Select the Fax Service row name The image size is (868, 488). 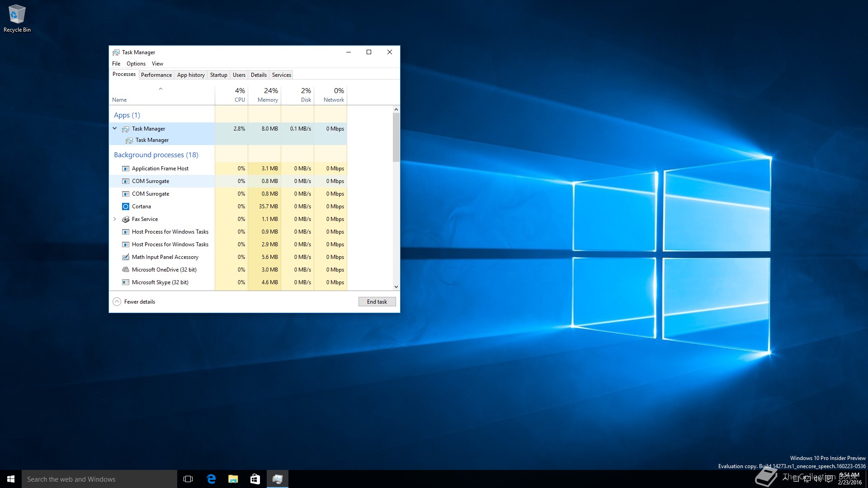(145, 219)
